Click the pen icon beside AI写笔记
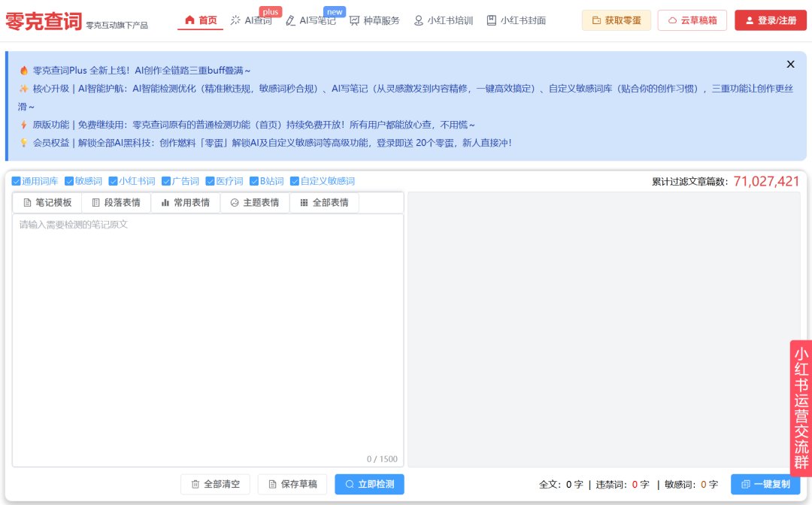The width and height of the screenshot is (812, 505). tap(290, 21)
